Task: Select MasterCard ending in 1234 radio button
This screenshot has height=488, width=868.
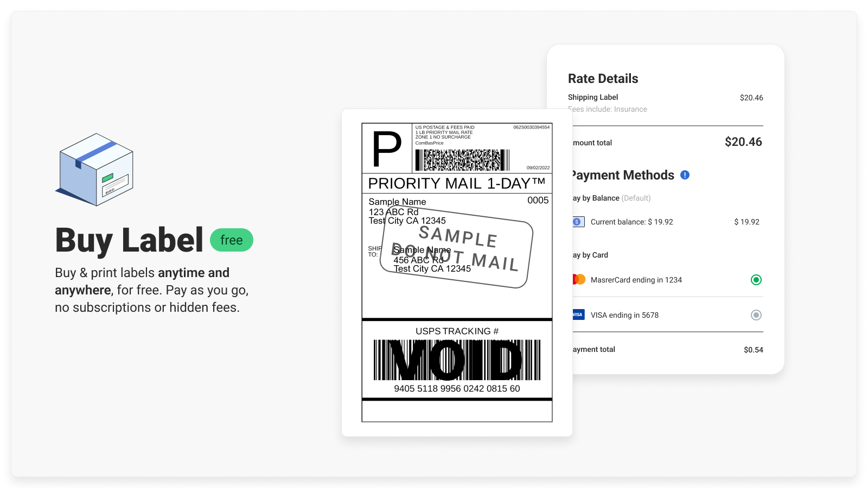Action: click(x=756, y=280)
